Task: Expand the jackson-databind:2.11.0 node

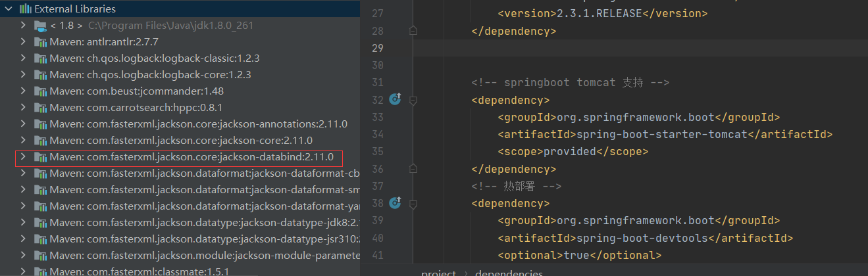Action: pos(24,157)
